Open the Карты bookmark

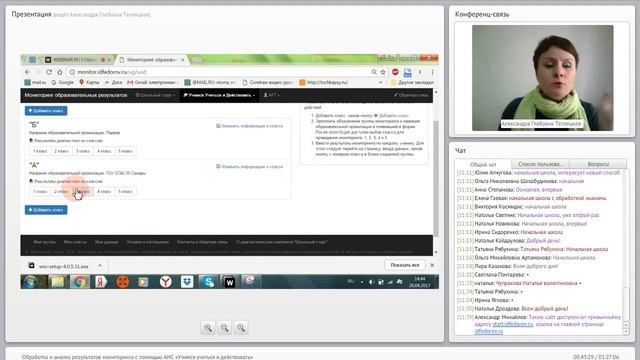[x=89, y=82]
